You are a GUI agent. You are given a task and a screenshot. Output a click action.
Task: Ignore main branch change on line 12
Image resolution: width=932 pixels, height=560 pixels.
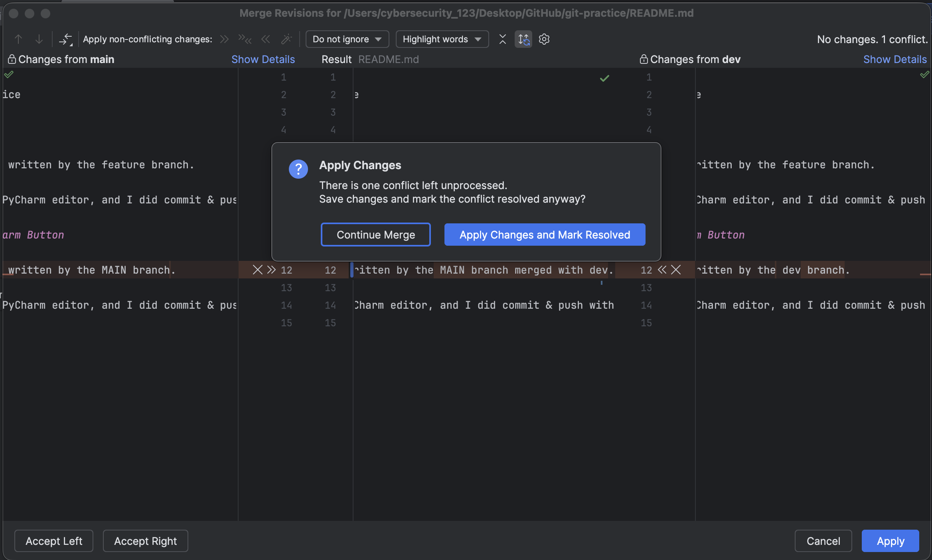258,270
